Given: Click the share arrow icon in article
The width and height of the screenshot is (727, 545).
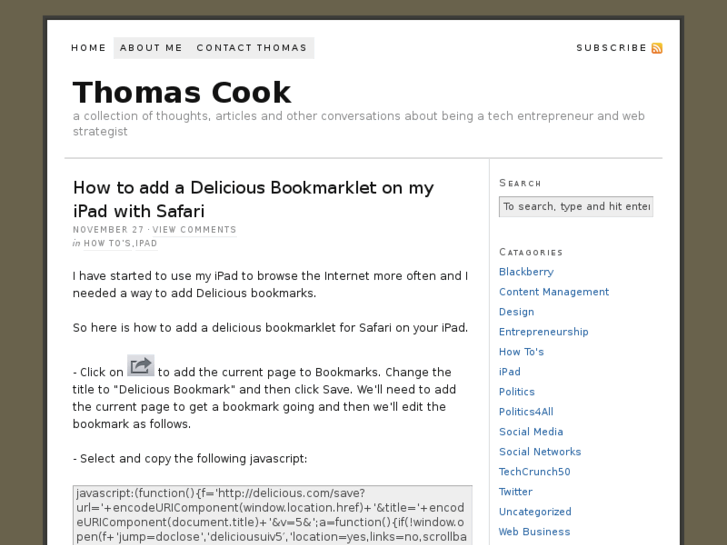Looking at the screenshot, I should point(140,365).
